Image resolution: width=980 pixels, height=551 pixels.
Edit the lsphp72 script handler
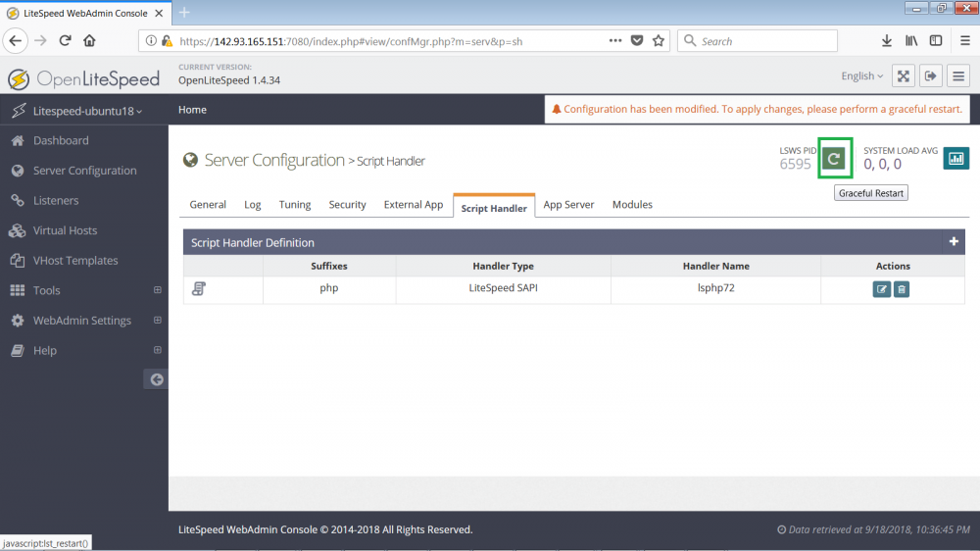point(881,289)
